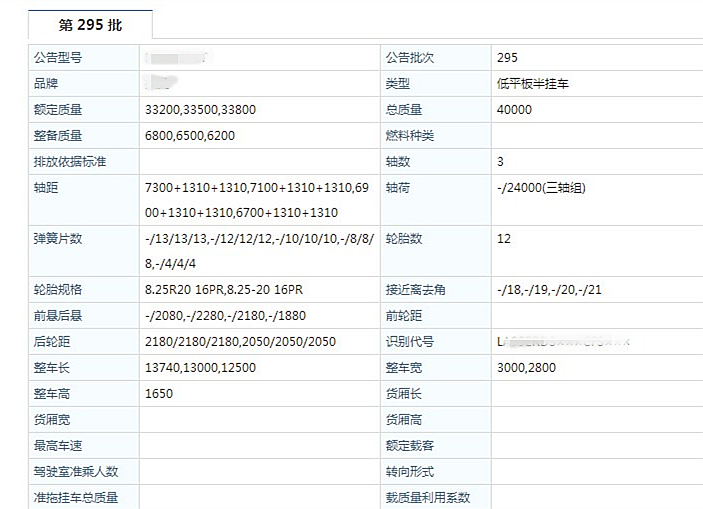Select the 接近离去角 value -/18,-/19,-/20,-/21
The width and height of the screenshot is (703, 509).
pos(548,290)
